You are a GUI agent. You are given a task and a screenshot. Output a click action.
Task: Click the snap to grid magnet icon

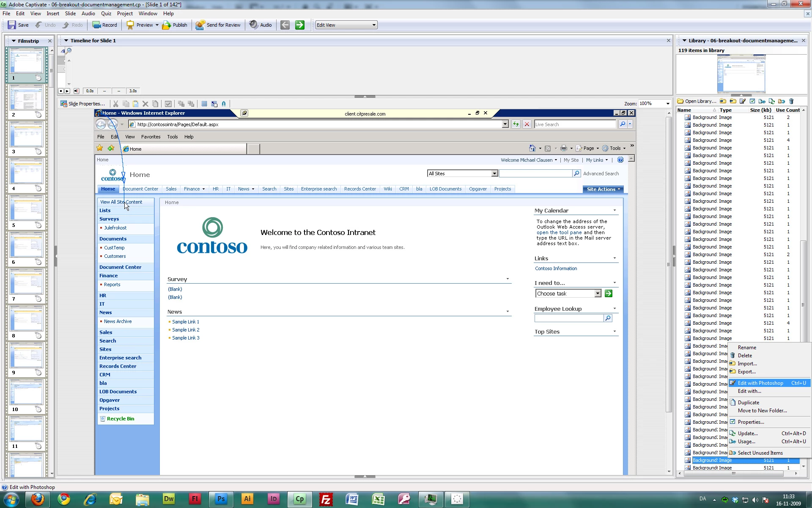coord(224,104)
